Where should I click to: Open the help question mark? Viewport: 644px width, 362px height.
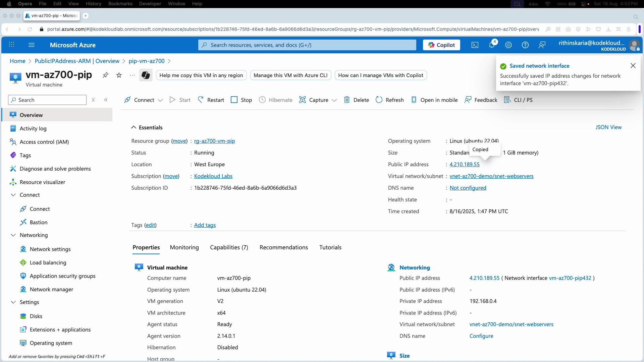tap(525, 45)
